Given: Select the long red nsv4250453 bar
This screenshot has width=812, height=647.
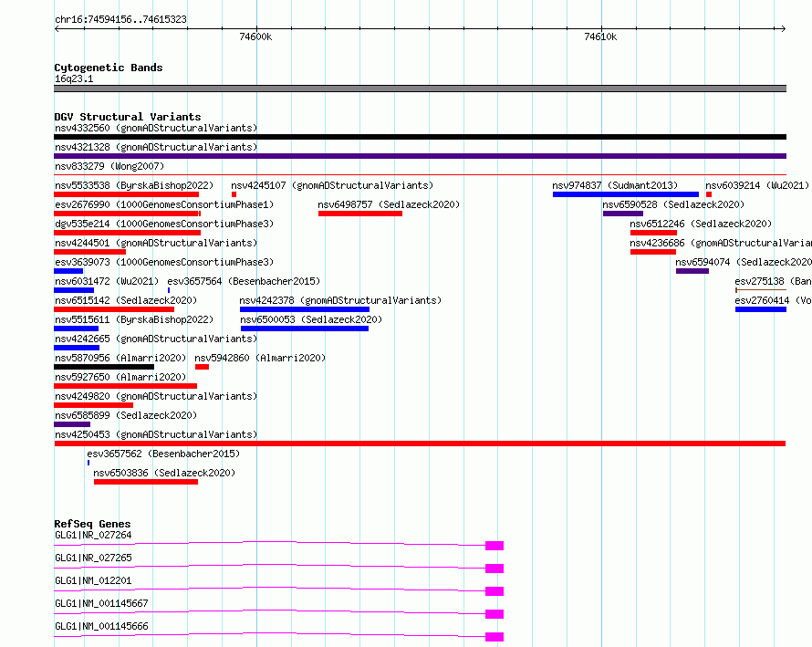Looking at the screenshot, I should [x=420, y=444].
